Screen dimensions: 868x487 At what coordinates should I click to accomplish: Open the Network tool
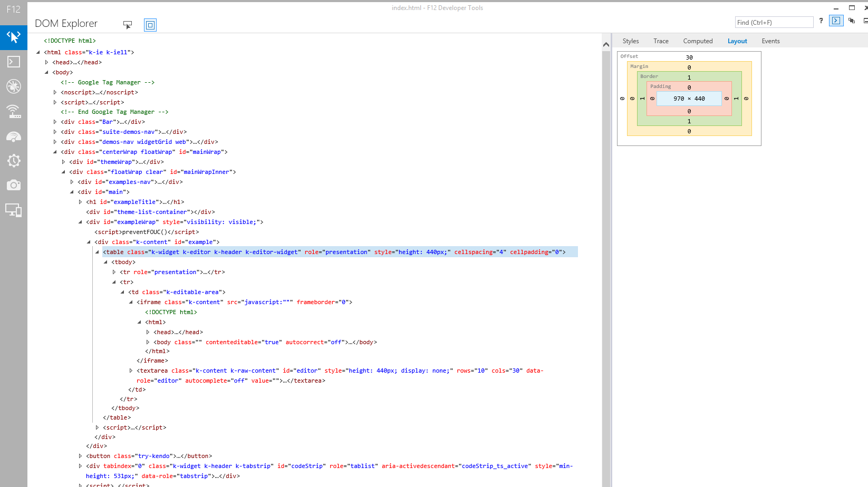pos(14,111)
